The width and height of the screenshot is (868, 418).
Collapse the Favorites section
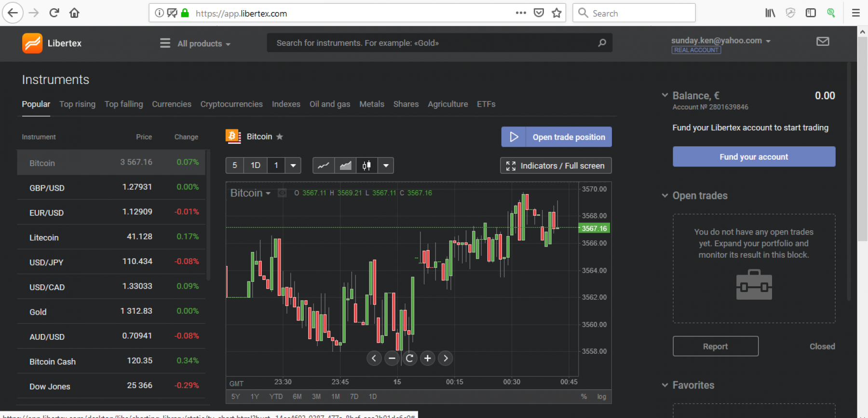pos(665,385)
